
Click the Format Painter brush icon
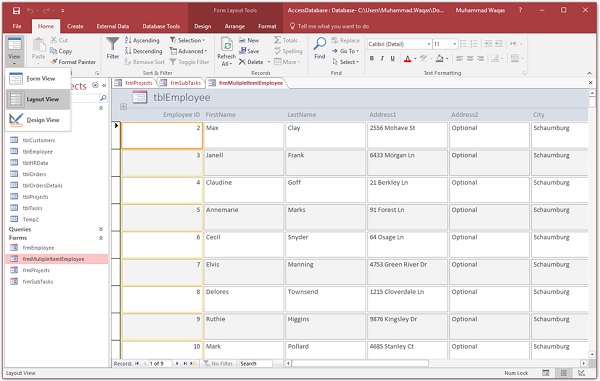pyautogui.click(x=54, y=62)
